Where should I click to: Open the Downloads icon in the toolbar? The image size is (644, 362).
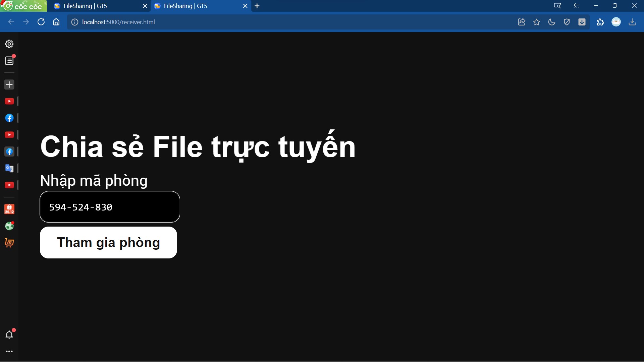(x=633, y=22)
